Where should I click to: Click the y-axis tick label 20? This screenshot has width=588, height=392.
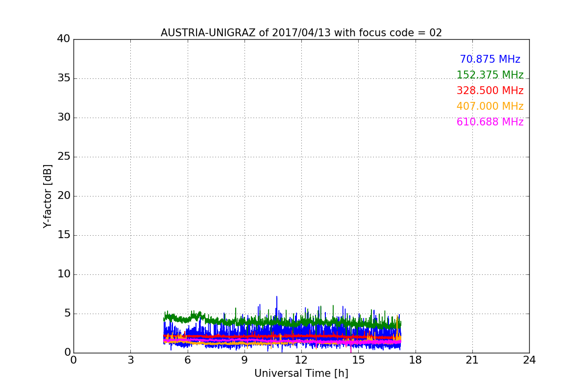click(64, 196)
